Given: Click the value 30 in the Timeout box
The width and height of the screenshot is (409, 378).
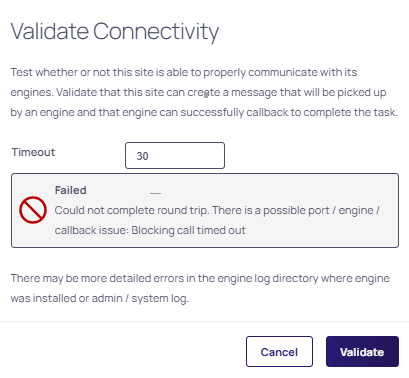Looking at the screenshot, I should tap(142, 156).
